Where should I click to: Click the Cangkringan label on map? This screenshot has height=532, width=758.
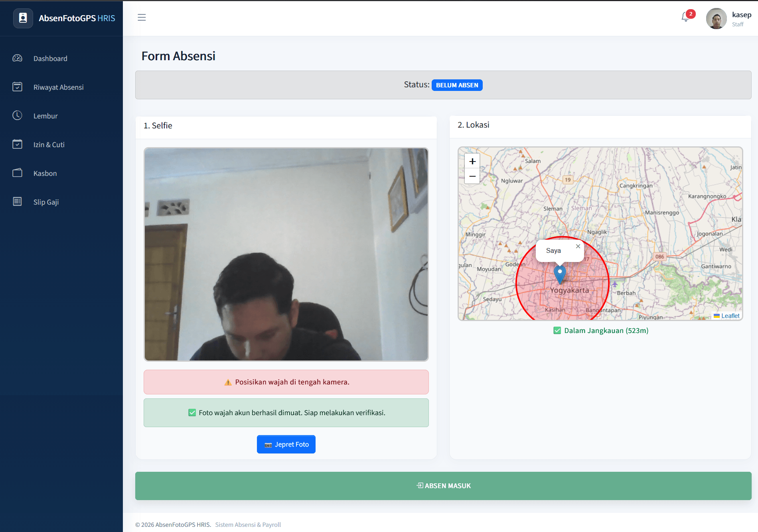(x=636, y=186)
